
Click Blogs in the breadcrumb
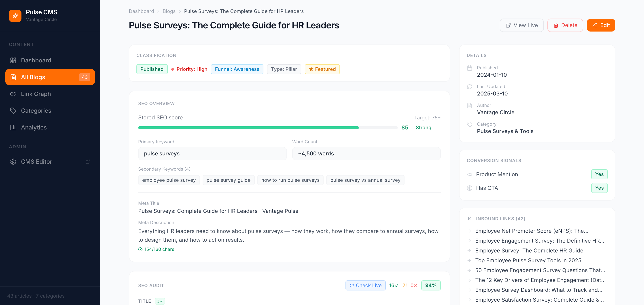click(169, 11)
